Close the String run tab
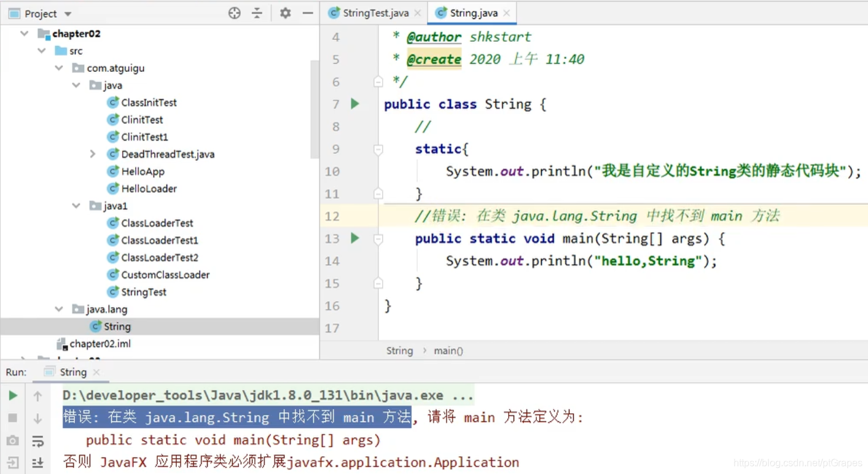The height and width of the screenshot is (474, 868). [x=96, y=372]
